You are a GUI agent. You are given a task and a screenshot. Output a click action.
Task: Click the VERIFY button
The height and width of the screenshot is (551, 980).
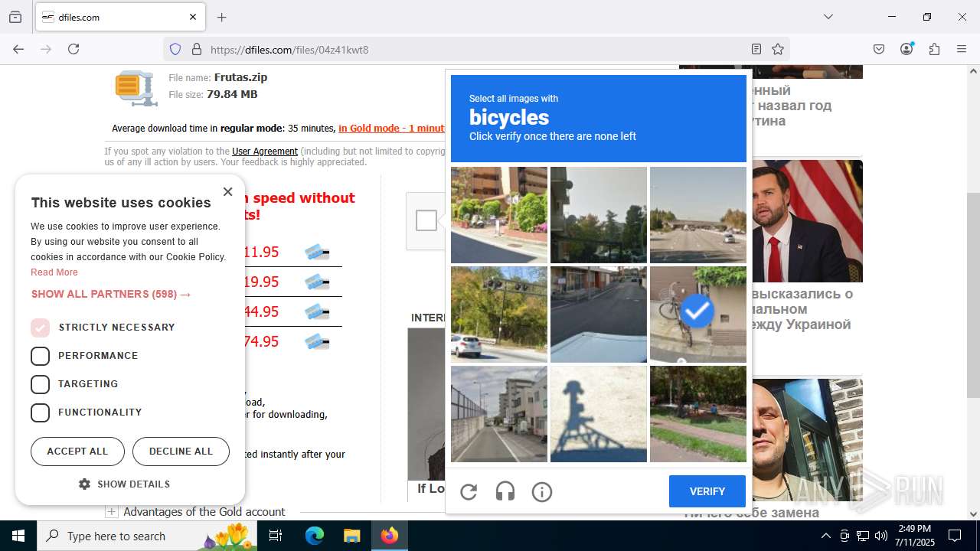pos(707,491)
